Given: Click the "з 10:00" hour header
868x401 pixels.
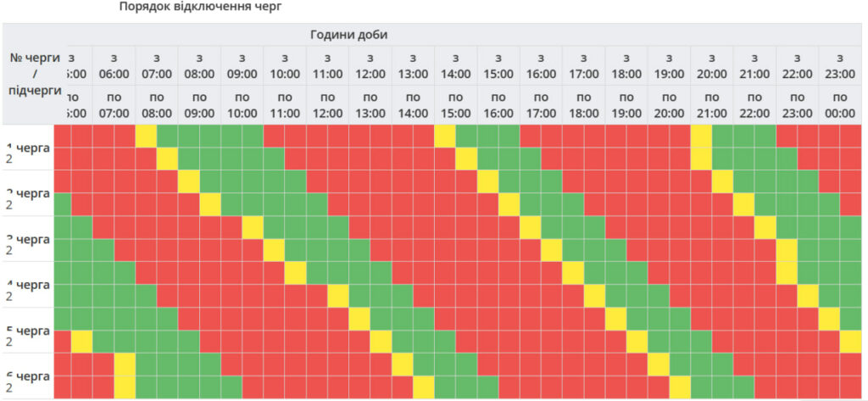Looking at the screenshot, I should [285, 66].
